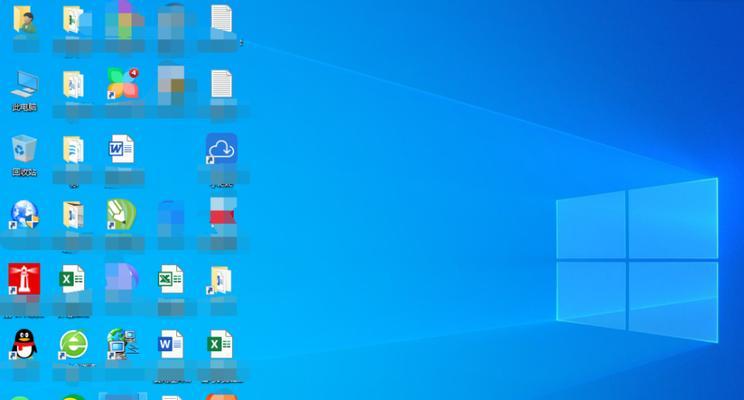Select text document in the user folder row
The image size is (744, 400).
[222, 19]
